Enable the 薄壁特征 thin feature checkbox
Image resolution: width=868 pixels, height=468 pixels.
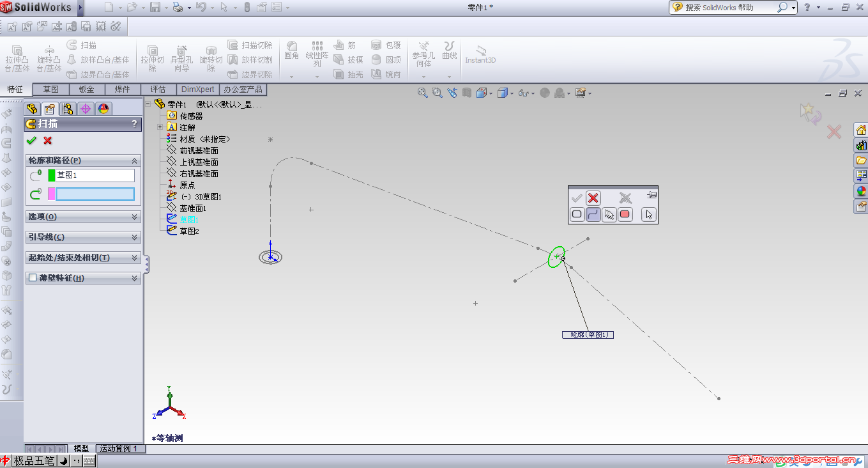coord(31,277)
